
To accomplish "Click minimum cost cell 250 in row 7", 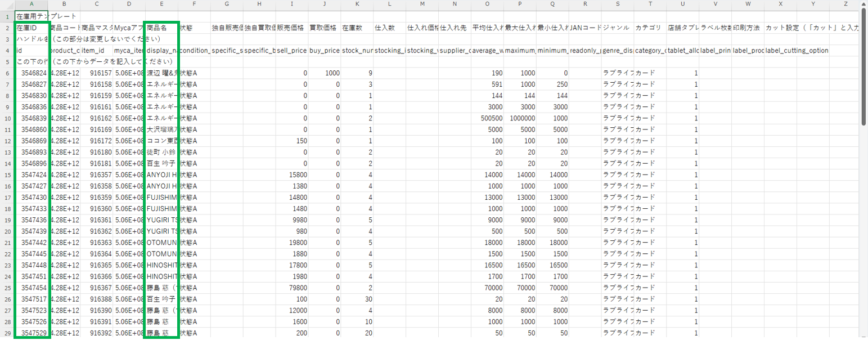I will [x=552, y=84].
